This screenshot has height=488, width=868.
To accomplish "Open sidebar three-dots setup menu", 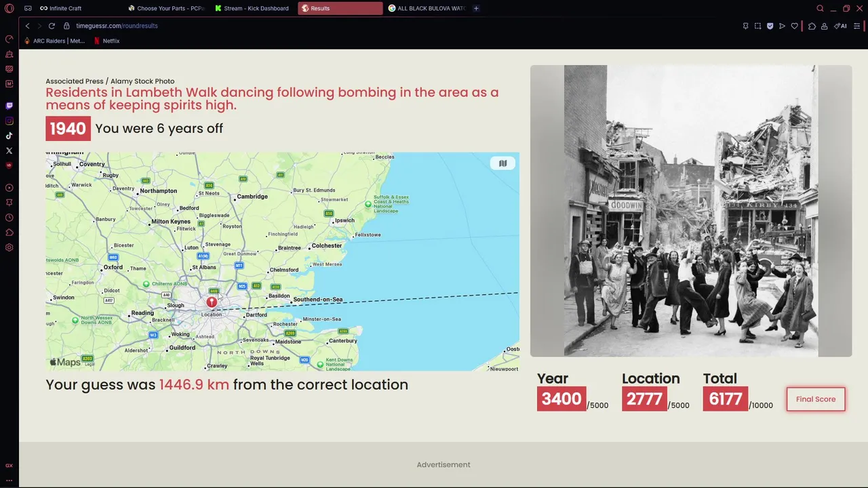I will (x=9, y=480).
